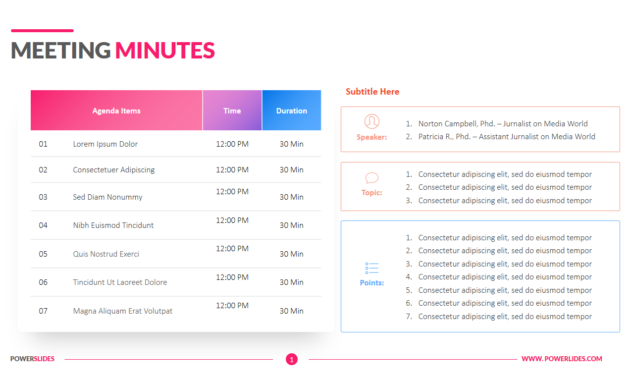Select 'Magna Aliquam Erat Volutpat' agenda item
Image resolution: width=630 pixels, height=380 pixels.
(x=123, y=311)
